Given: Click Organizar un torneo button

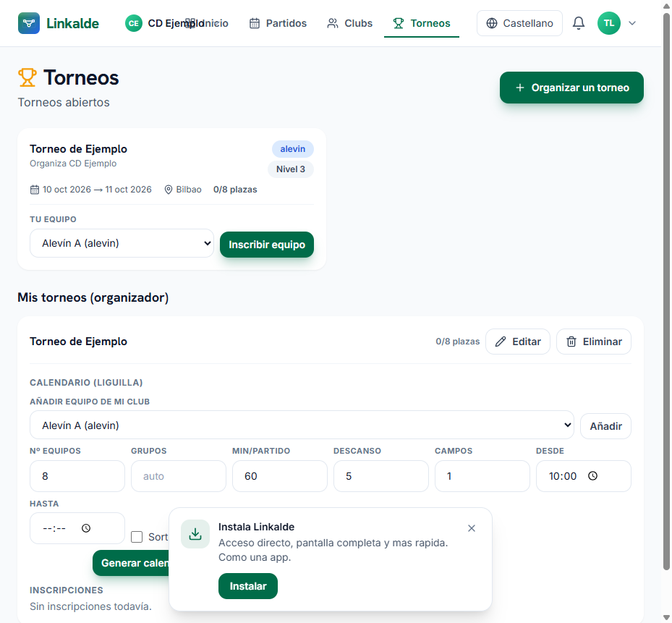Looking at the screenshot, I should (571, 88).
